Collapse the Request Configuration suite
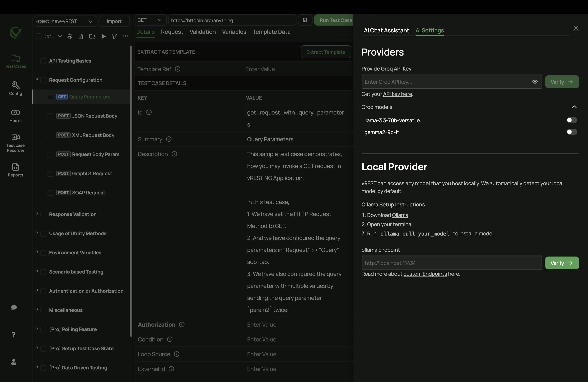Image resolution: width=588 pixels, height=382 pixels. point(37,80)
